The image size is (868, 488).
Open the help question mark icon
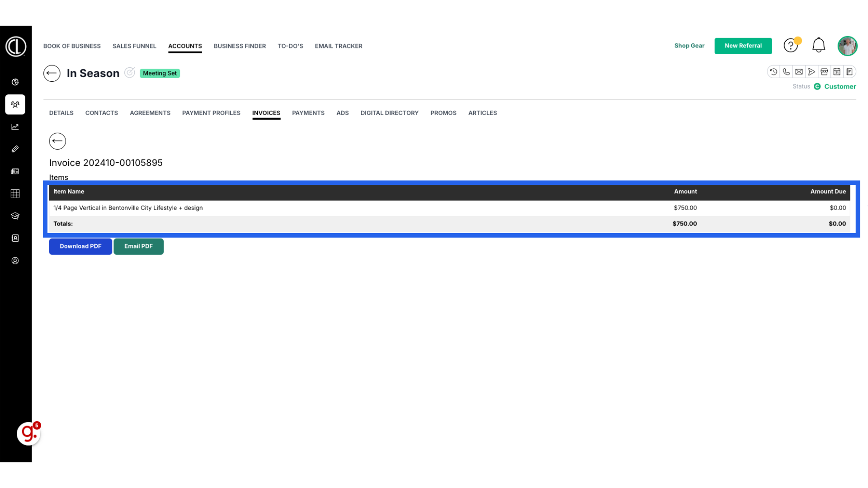(791, 46)
